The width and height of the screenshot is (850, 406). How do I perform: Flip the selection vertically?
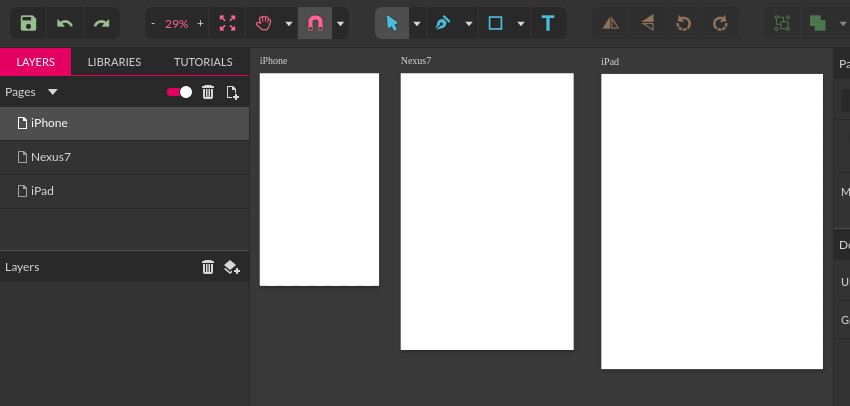pos(647,23)
